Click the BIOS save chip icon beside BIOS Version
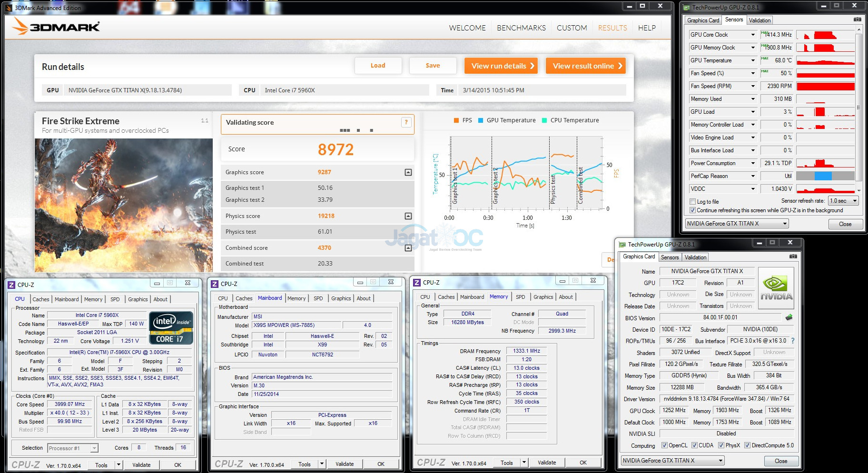Viewport: 868px width, 473px height. [x=789, y=317]
